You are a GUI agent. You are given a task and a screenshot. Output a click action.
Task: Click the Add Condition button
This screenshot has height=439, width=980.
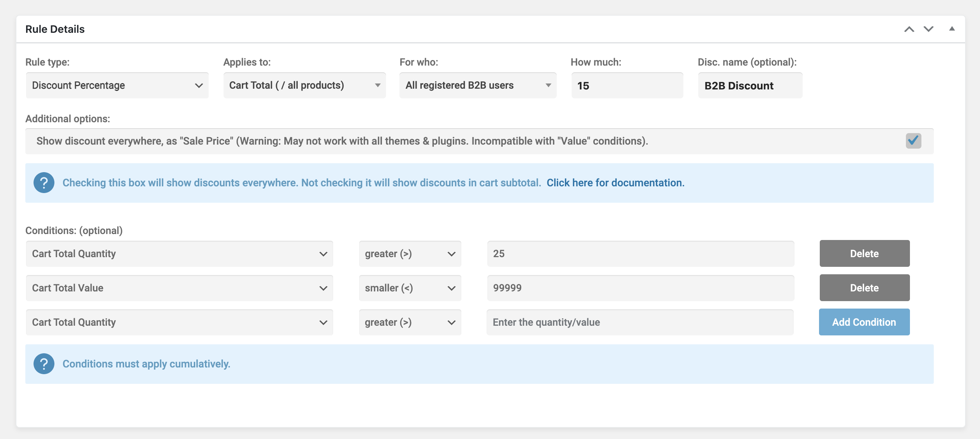pos(864,322)
